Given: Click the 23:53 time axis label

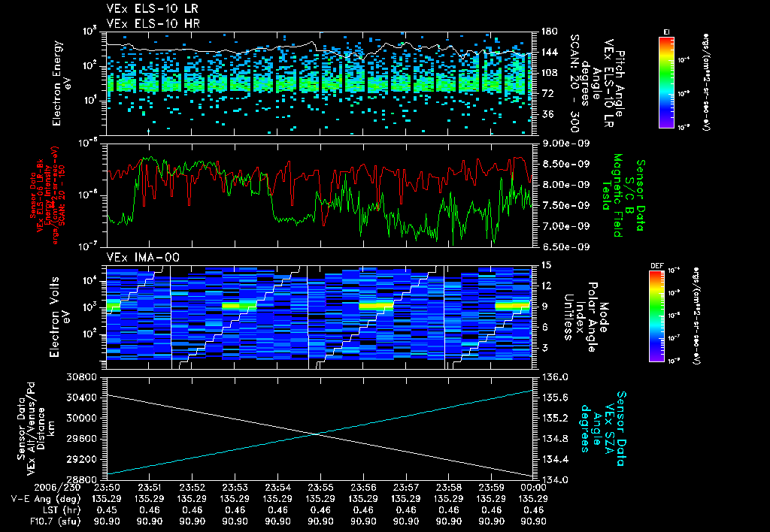Looking at the screenshot, I should (235, 488).
